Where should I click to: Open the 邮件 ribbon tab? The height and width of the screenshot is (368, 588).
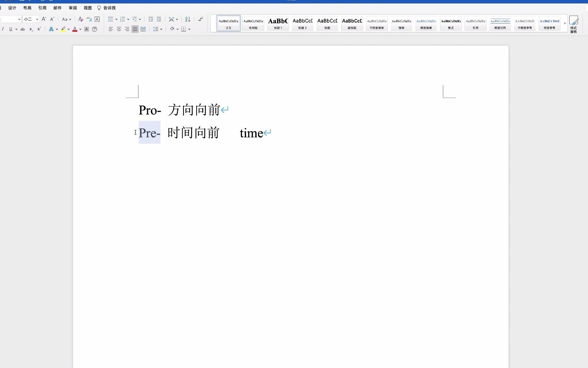tap(58, 8)
